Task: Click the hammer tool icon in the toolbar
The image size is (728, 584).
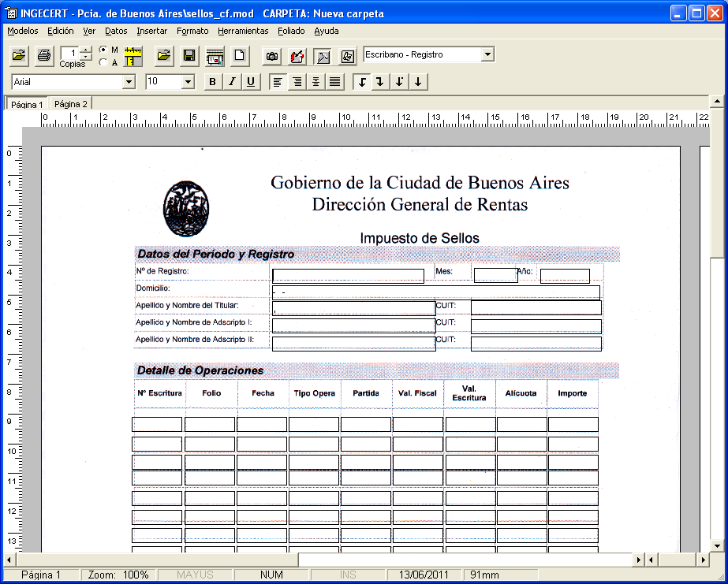Action: coord(323,56)
